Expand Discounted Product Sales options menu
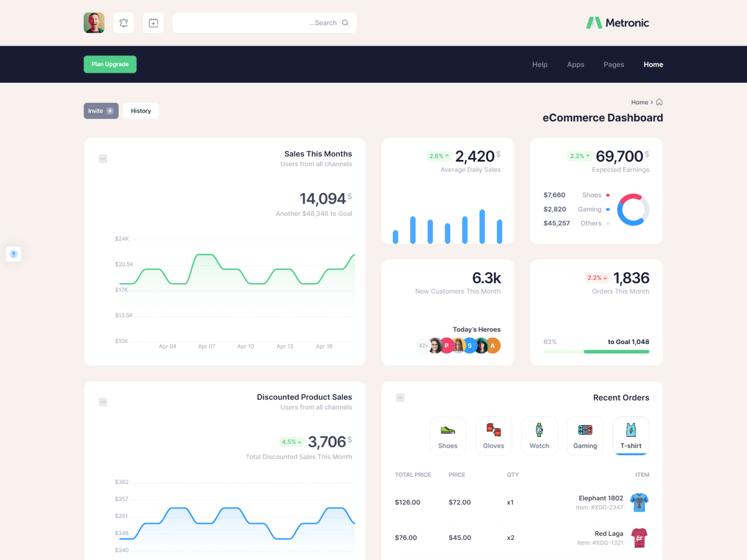 click(103, 402)
